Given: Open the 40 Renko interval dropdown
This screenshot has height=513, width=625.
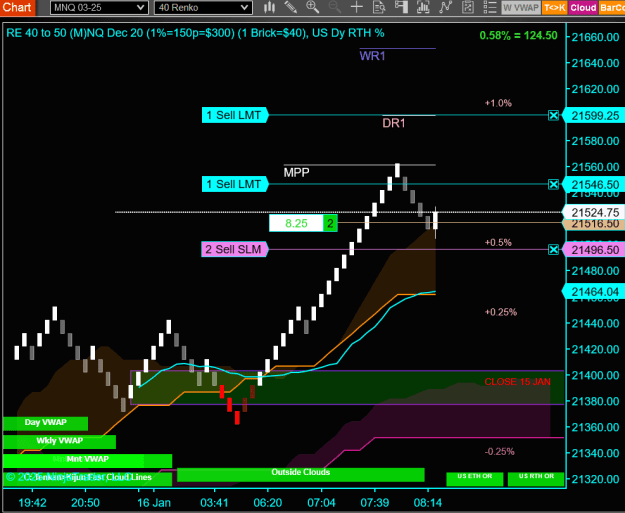Looking at the screenshot, I should pyautogui.click(x=203, y=7).
